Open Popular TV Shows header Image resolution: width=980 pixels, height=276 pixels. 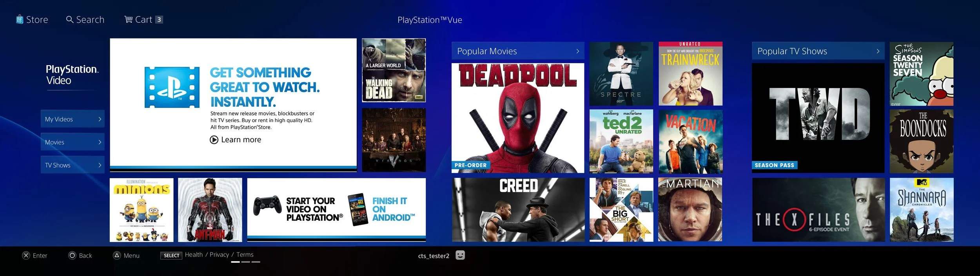point(818,51)
